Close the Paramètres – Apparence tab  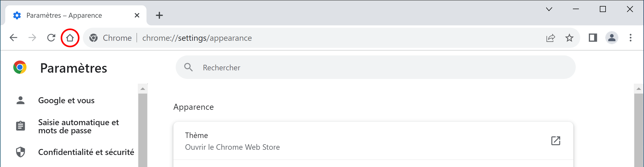137,15
